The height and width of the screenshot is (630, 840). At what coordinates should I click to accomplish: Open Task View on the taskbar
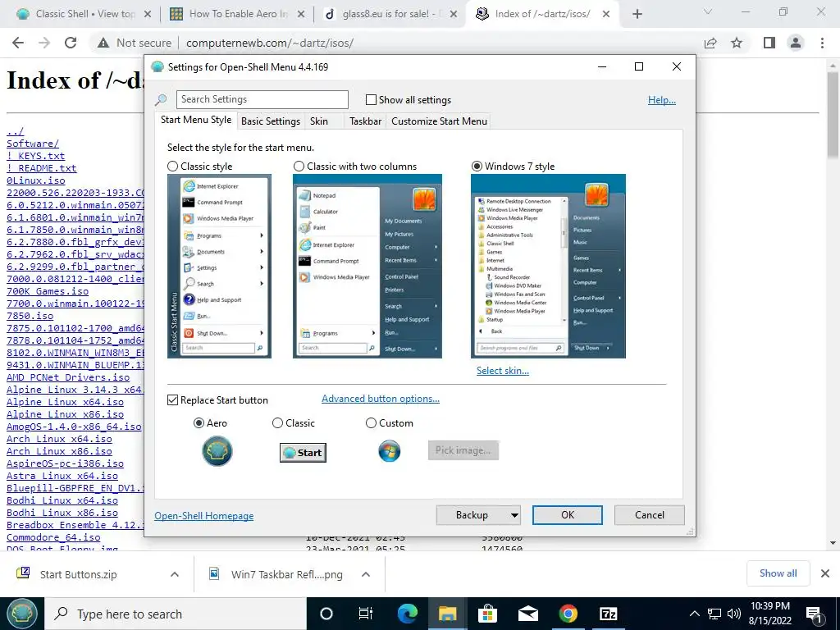[x=365, y=614]
